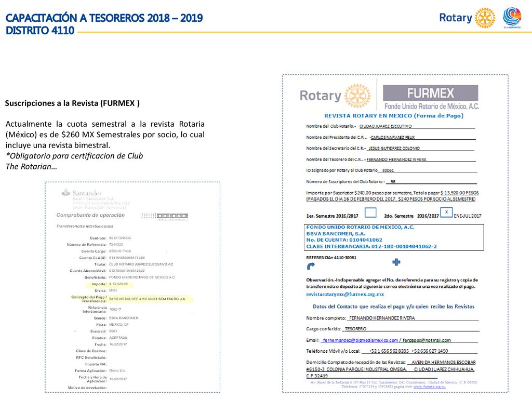Viewport: 532px width, 399px height.
Task: Open the revistarotarymx@furmex.org.mx email link
Action: (345, 294)
